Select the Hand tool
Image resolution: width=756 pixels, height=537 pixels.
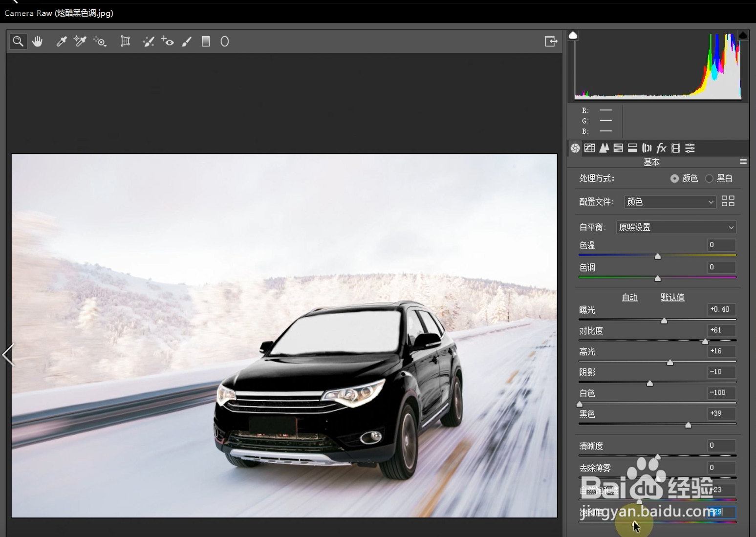click(38, 42)
